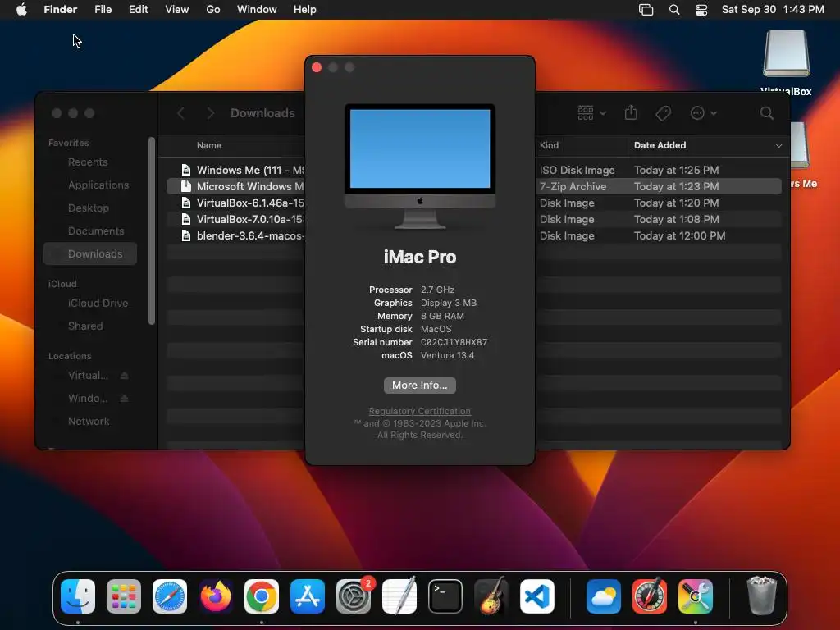Click the menu bar date and time
The image size is (840, 630).
coord(773,10)
